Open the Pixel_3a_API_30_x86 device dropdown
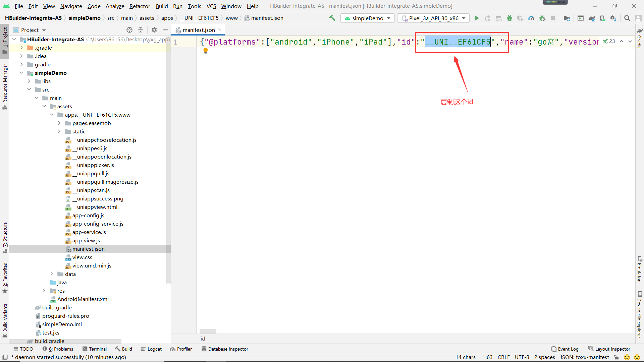 [x=434, y=18]
